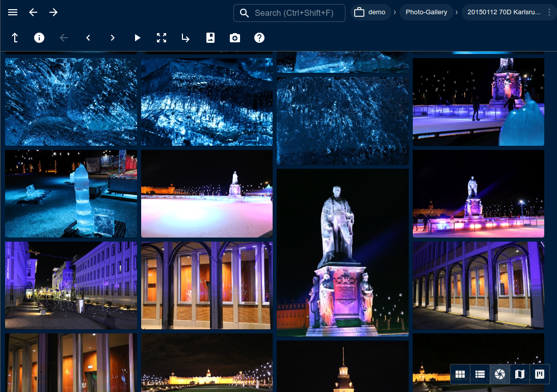Open the demo breadcrumb with briefcase

coord(370,12)
